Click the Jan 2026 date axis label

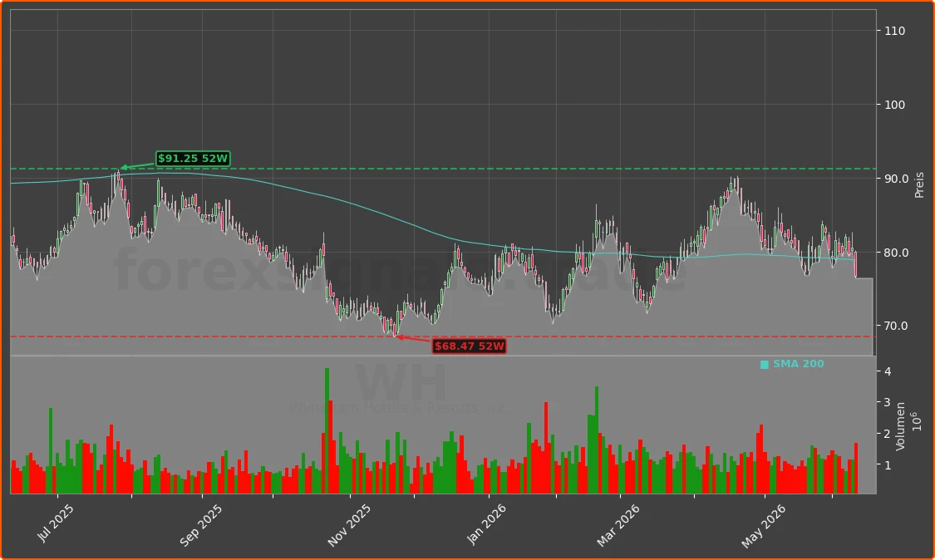(486, 524)
